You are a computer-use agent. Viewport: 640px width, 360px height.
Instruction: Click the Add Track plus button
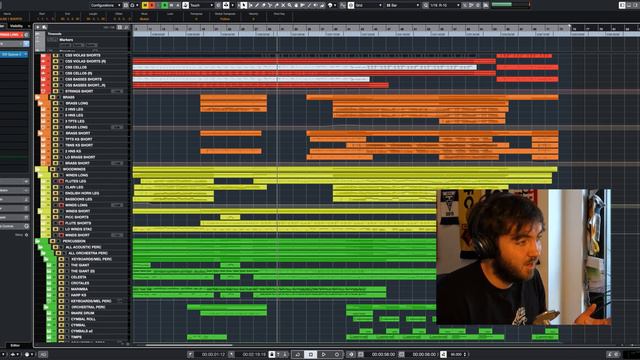click(38, 27)
